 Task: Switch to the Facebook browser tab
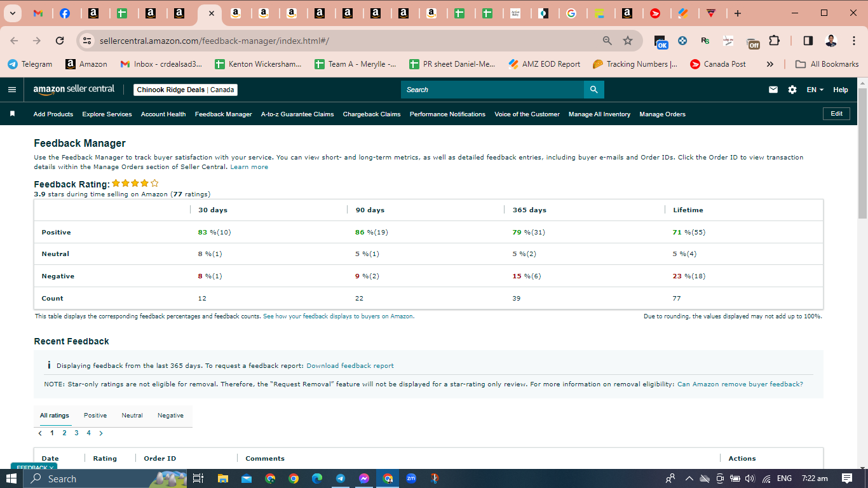[65, 13]
